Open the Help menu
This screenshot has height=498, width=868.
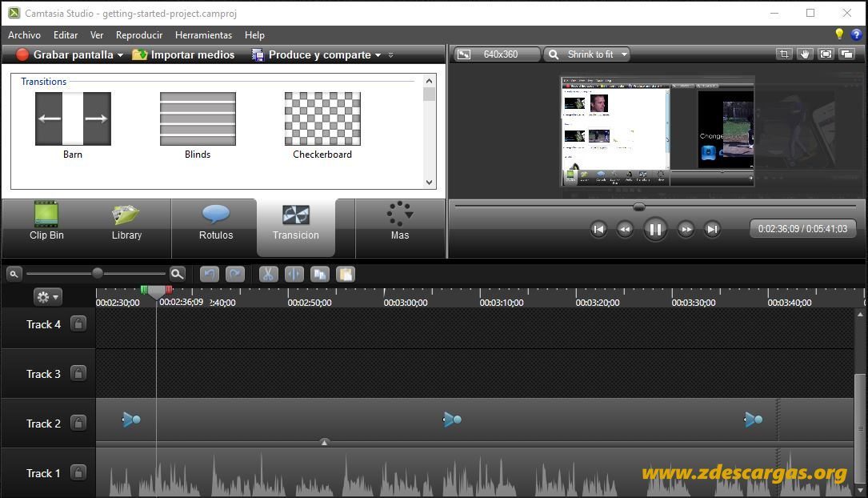254,35
